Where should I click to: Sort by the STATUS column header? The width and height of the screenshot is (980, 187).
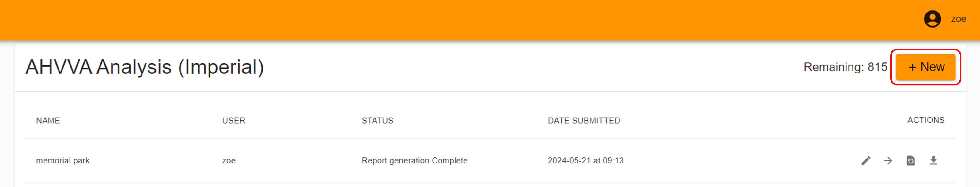(x=377, y=121)
